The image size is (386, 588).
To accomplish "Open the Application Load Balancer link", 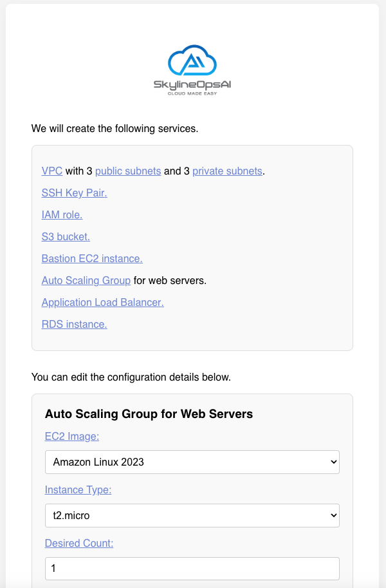I will (x=102, y=302).
